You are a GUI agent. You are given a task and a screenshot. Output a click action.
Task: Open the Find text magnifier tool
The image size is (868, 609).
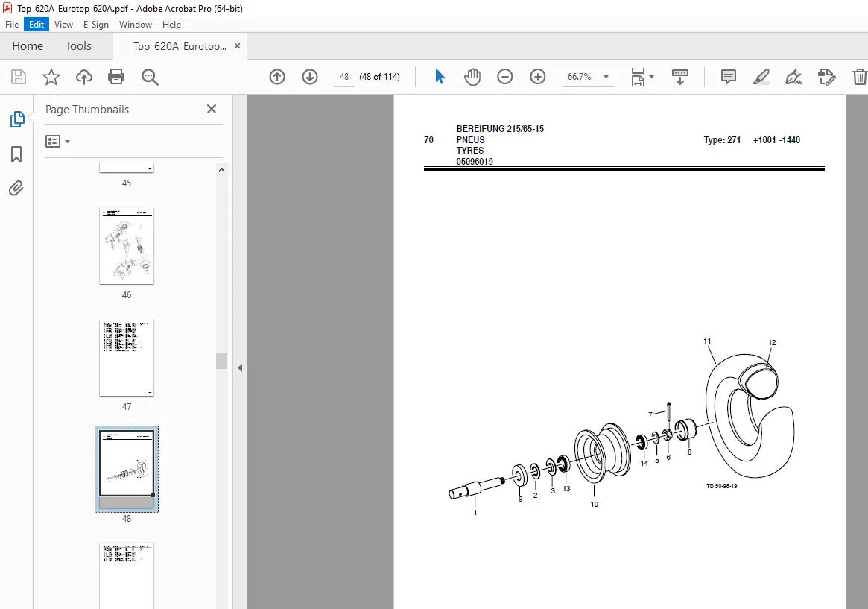click(150, 76)
